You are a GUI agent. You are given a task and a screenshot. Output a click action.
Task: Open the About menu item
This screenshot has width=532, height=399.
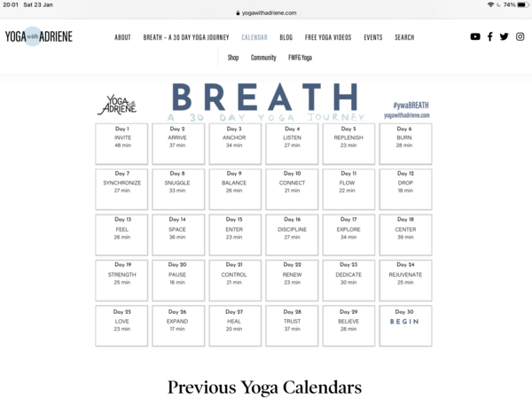click(x=122, y=37)
